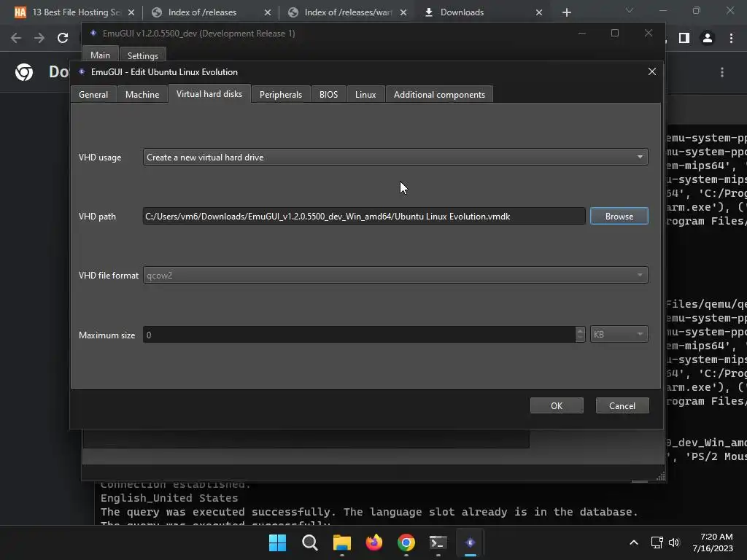Open the KB size unit dropdown

tap(619, 334)
